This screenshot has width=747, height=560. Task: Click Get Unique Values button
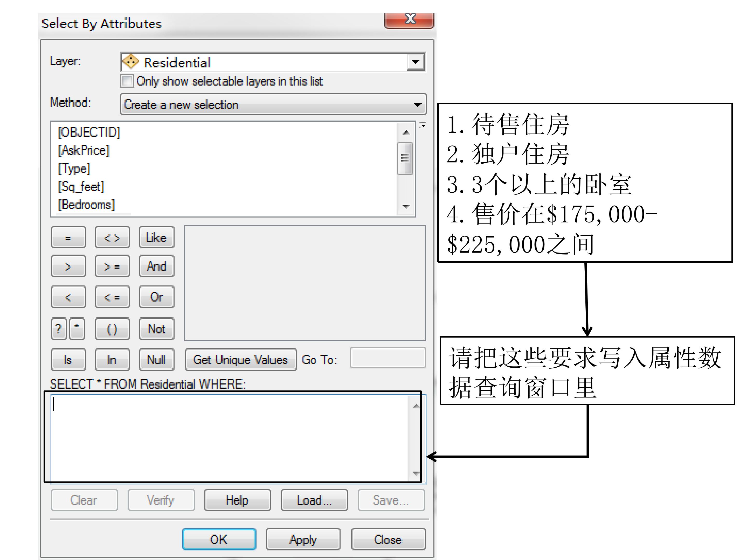[x=241, y=360]
